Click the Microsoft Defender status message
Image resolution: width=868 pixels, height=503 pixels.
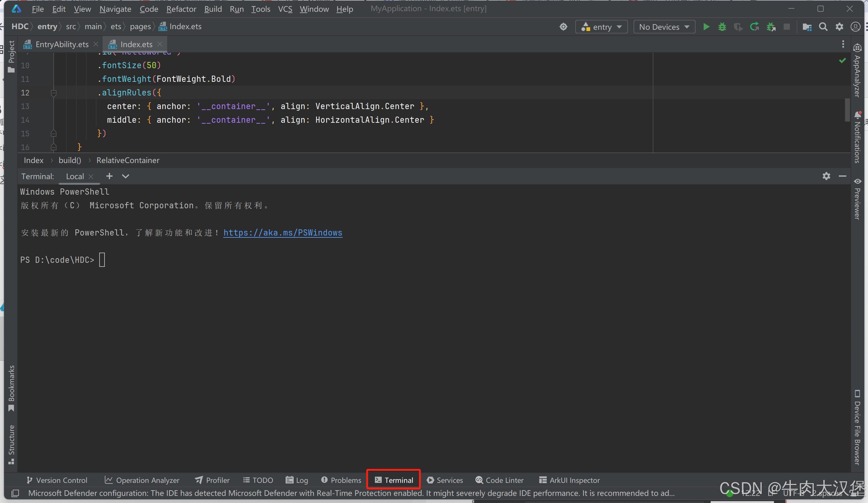(351, 493)
